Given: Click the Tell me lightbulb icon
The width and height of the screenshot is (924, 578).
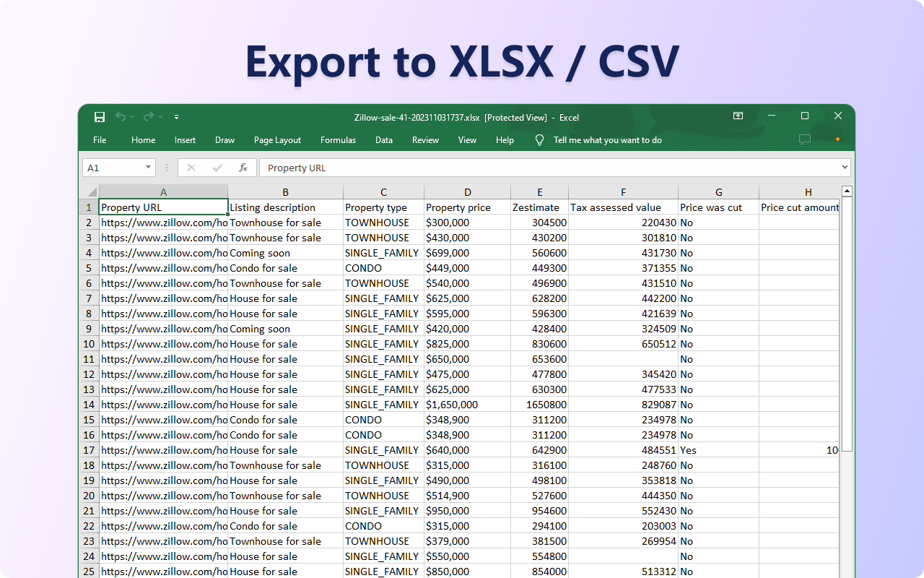Looking at the screenshot, I should coord(539,140).
